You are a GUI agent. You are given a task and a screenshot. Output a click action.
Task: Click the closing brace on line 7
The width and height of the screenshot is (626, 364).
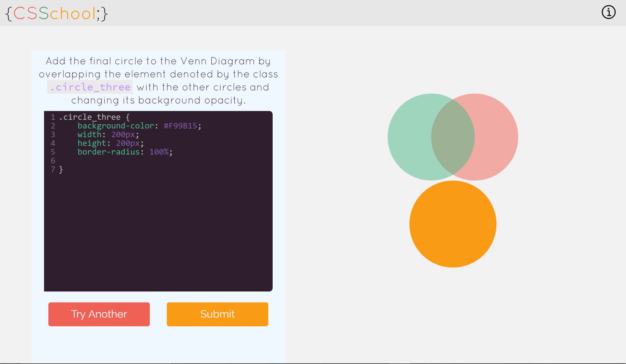(x=61, y=169)
